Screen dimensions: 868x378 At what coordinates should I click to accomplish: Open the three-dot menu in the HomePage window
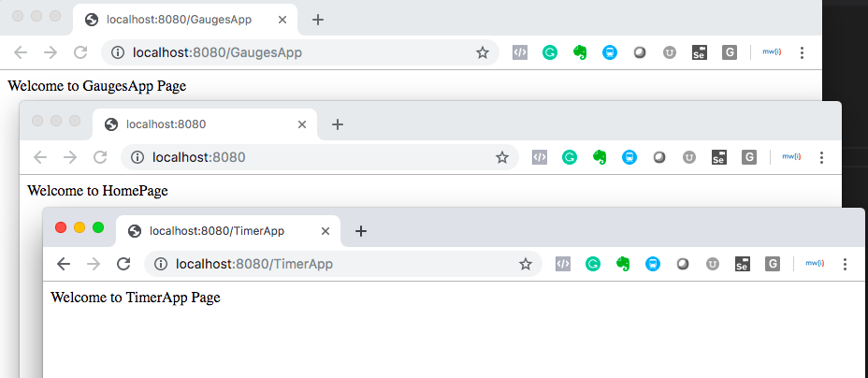pyautogui.click(x=821, y=158)
